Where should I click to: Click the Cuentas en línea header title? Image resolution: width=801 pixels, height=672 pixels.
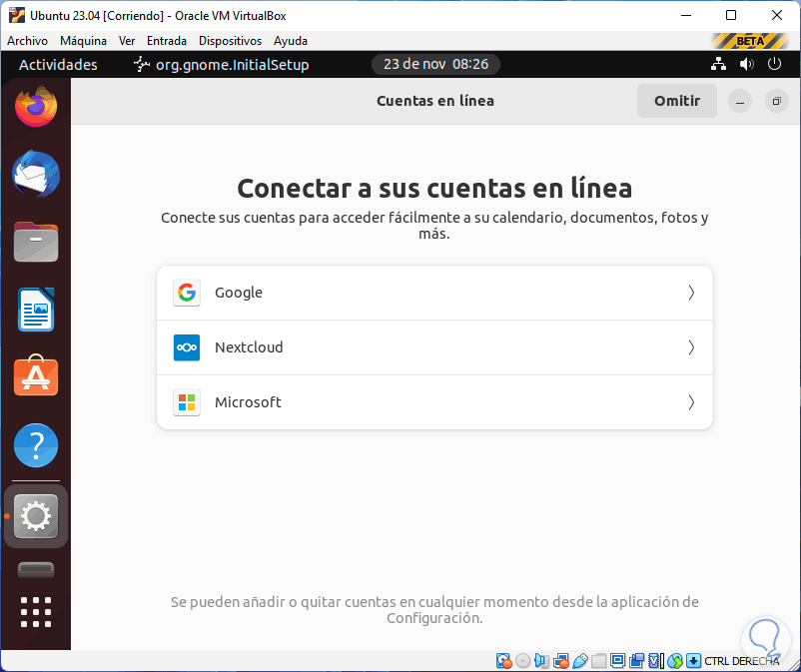pos(435,101)
